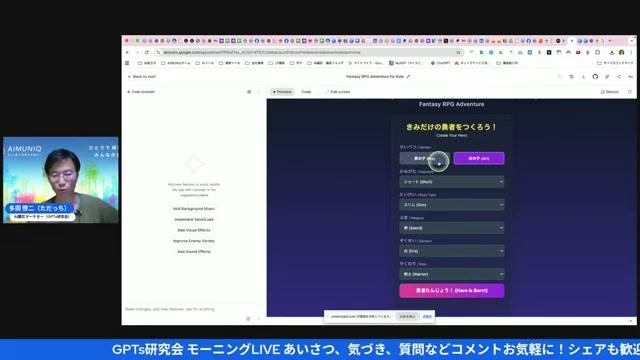Click the browser back arrow
640x360 pixels.
(x=128, y=52)
